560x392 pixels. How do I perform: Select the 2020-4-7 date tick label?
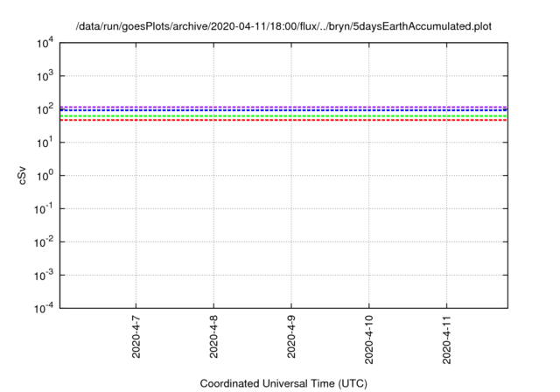136,337
